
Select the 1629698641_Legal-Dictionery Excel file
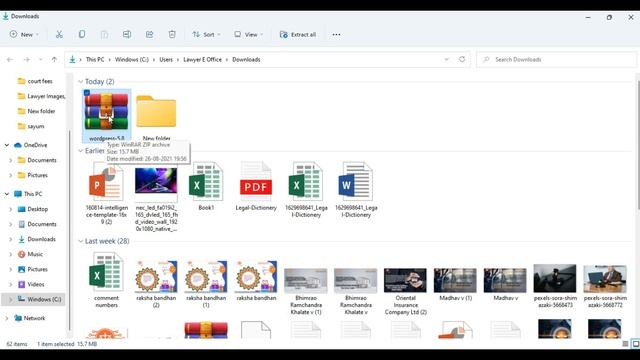[306, 189]
